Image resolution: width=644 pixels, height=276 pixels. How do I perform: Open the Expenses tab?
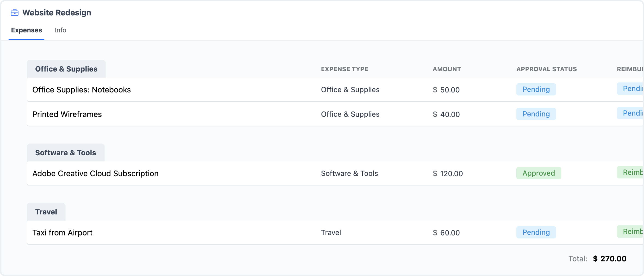(x=26, y=30)
